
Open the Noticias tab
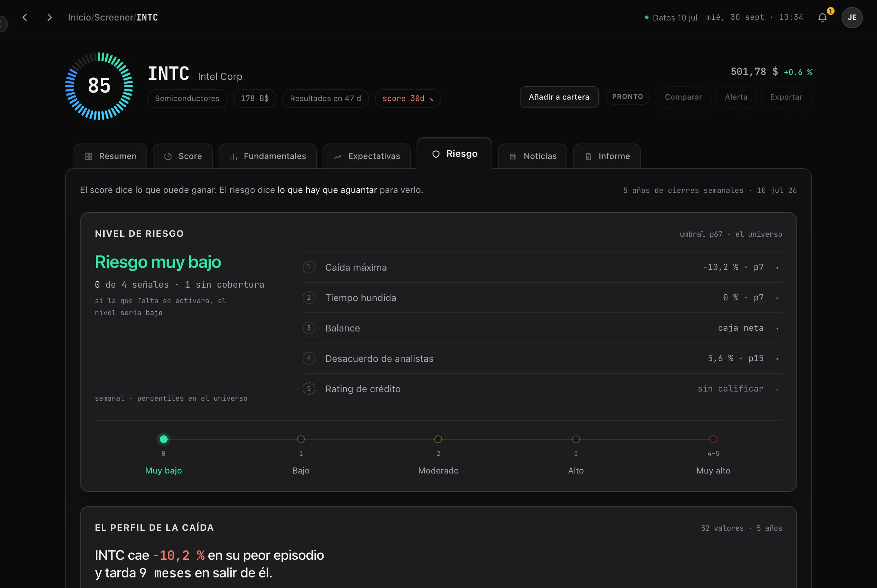[533, 156]
